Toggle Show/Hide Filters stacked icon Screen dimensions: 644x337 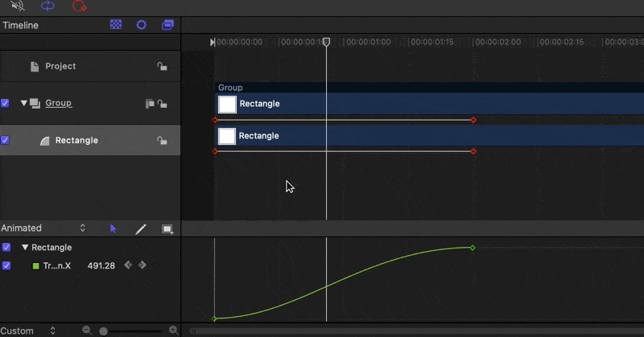167,25
